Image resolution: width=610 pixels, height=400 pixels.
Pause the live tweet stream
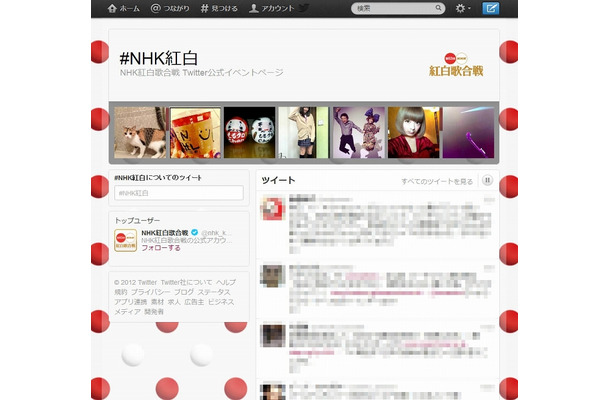tap(487, 180)
